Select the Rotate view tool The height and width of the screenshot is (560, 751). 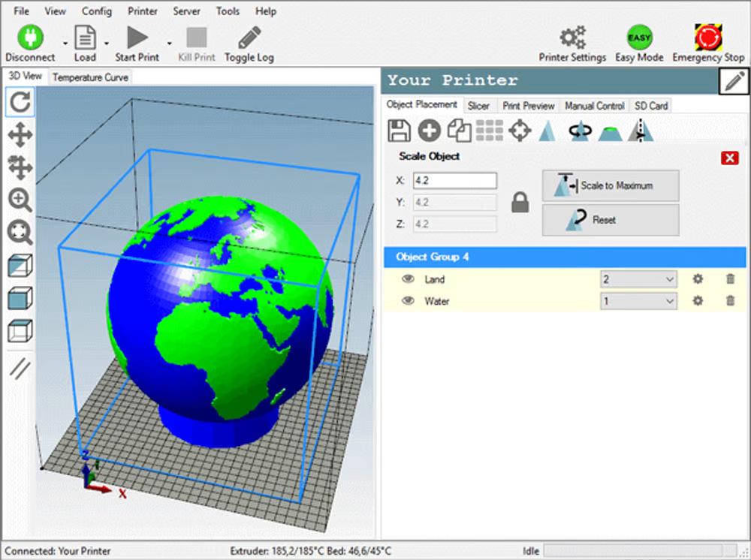tap(20, 102)
